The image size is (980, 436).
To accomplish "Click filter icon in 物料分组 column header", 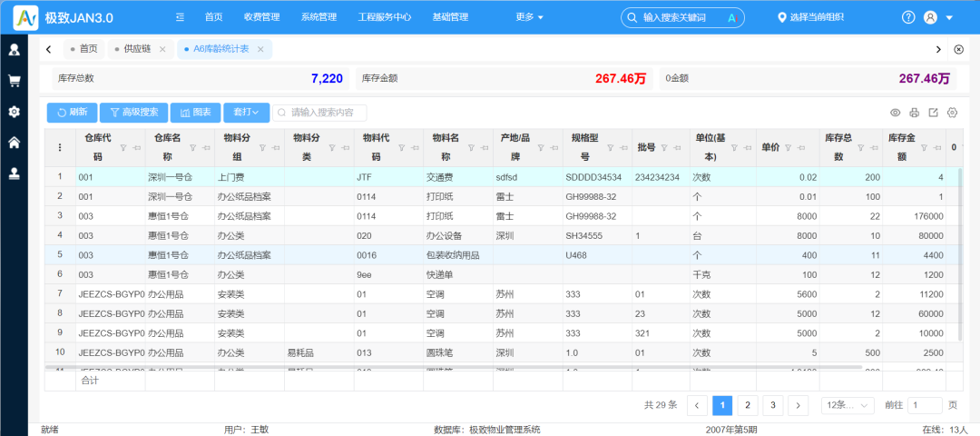I will click(x=262, y=148).
